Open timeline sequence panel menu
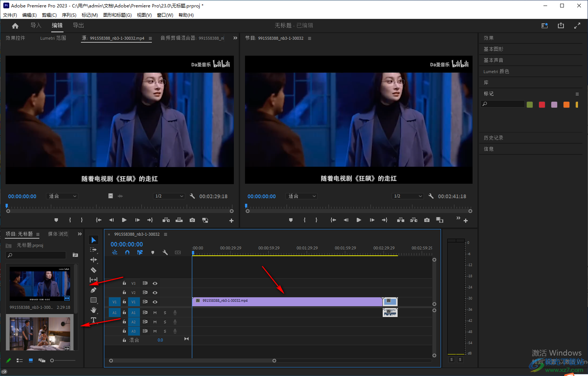 click(x=166, y=234)
